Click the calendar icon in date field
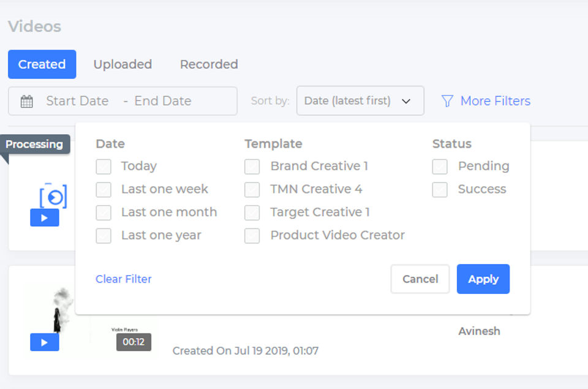 26,101
